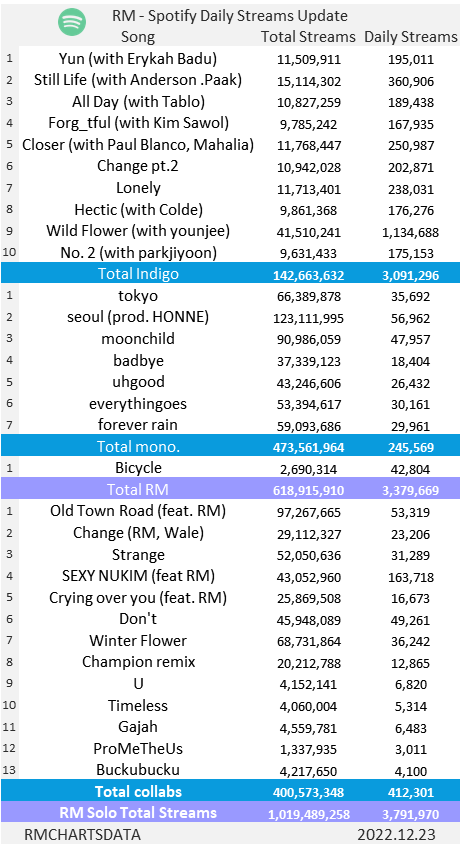
Task: Select the 'everythingoes' song cell
Action: 138,404
